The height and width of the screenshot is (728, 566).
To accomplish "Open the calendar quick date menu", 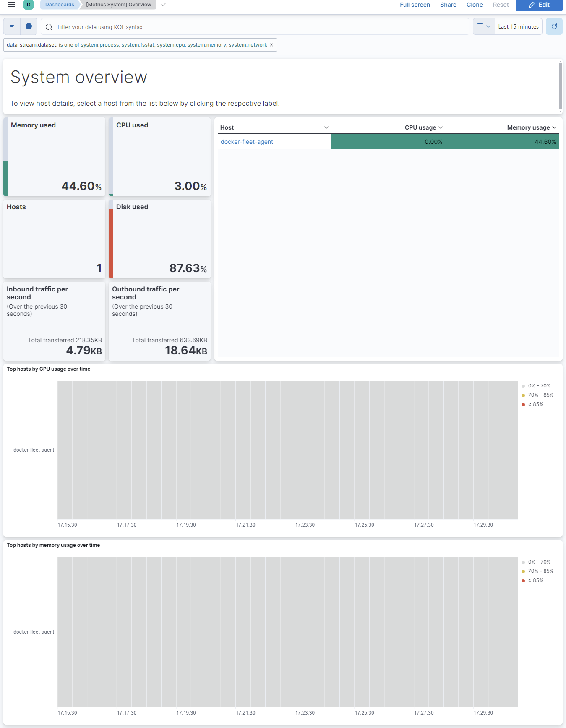I will point(483,26).
